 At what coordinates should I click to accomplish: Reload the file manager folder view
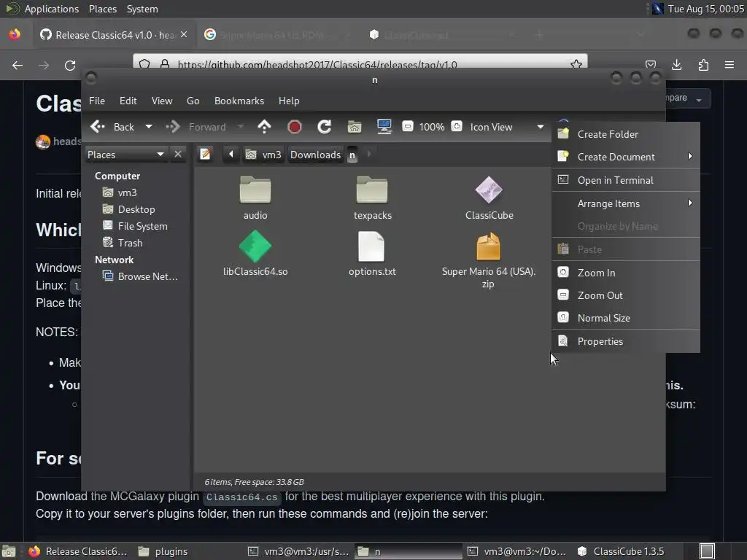tap(325, 127)
